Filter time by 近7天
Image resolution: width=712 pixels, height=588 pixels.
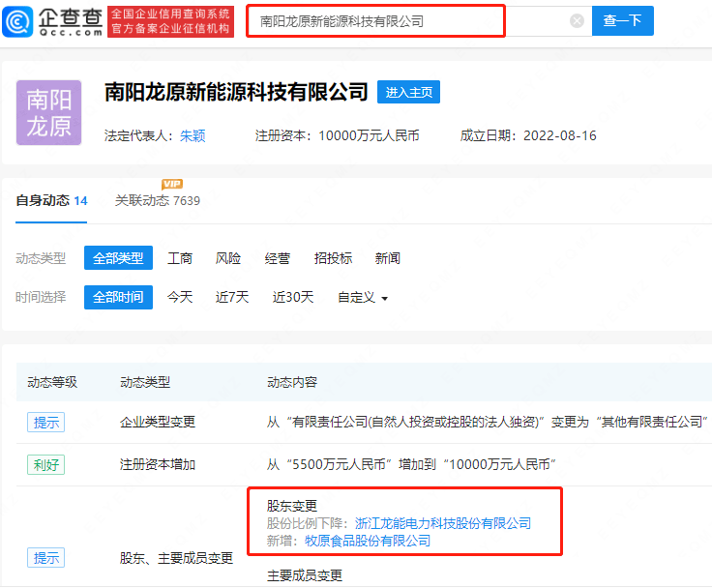pos(232,298)
